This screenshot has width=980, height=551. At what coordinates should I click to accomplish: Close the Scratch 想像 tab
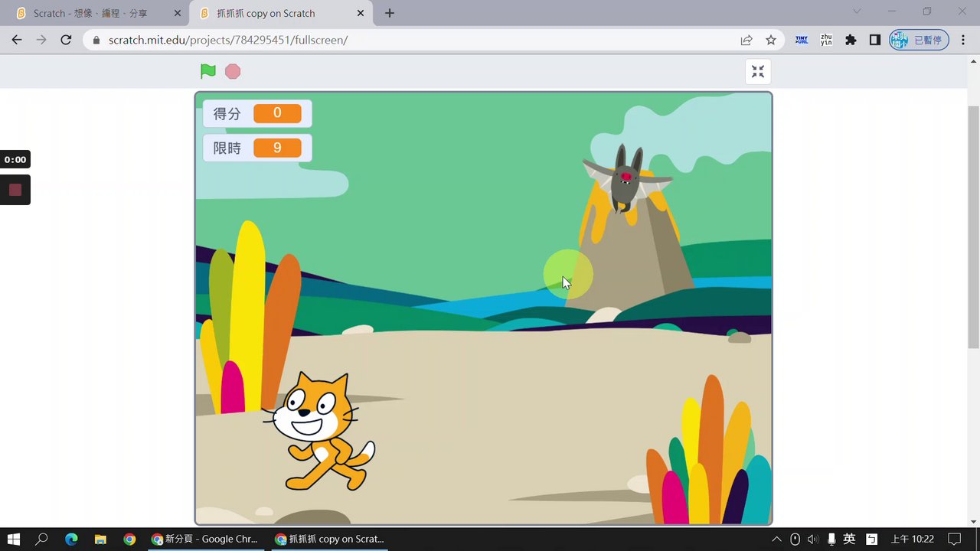(177, 13)
